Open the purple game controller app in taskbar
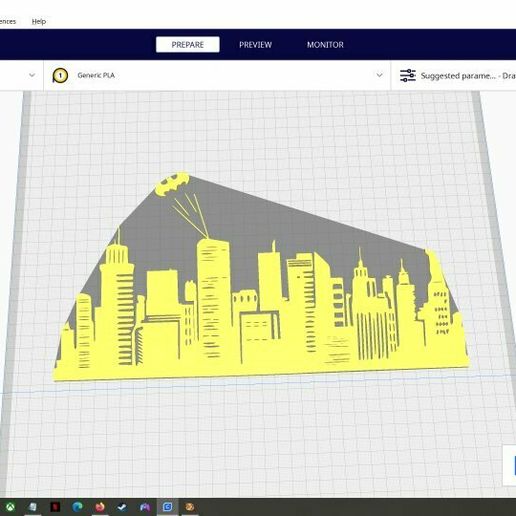This screenshot has width=516, height=516. [145, 507]
